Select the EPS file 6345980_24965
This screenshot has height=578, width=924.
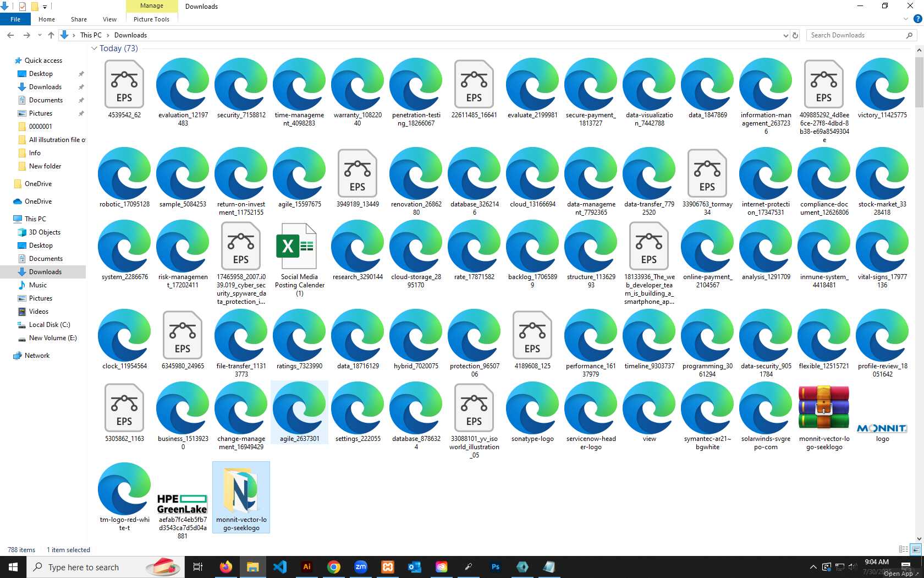[183, 339]
